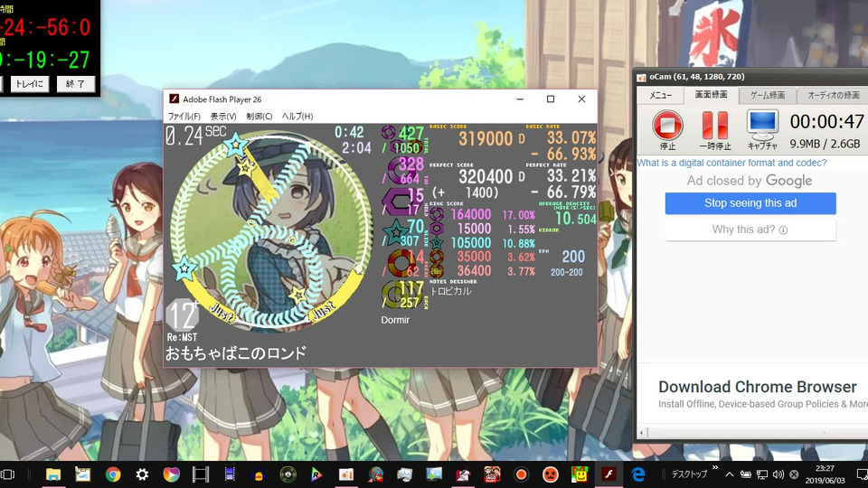Click the oCam recording time 00:00:47
The height and width of the screenshot is (488, 868).
[826, 121]
